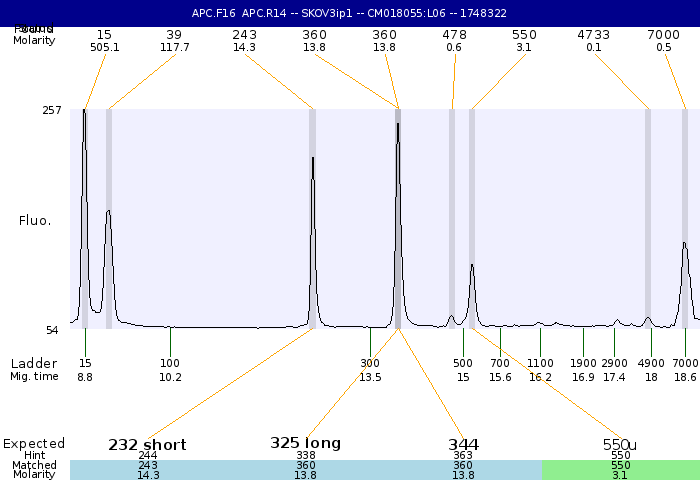Select expected fragment "232 short"
The image size is (700, 480).
pyautogui.click(x=148, y=444)
